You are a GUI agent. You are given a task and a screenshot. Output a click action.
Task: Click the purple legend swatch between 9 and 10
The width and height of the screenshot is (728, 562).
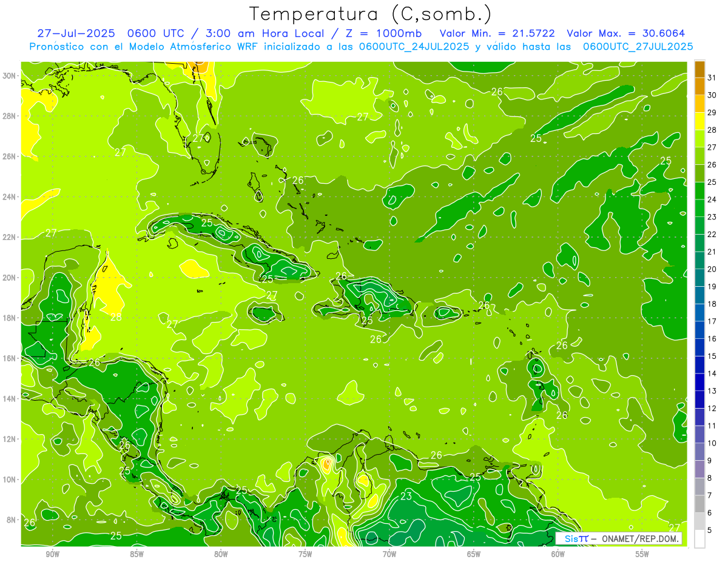pyautogui.click(x=699, y=451)
